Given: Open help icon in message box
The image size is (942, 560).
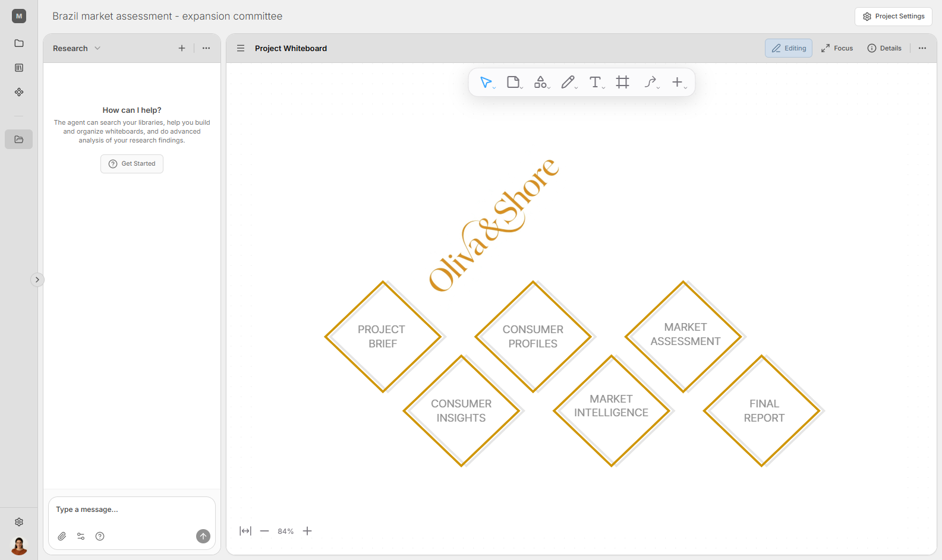Looking at the screenshot, I should tap(100, 536).
